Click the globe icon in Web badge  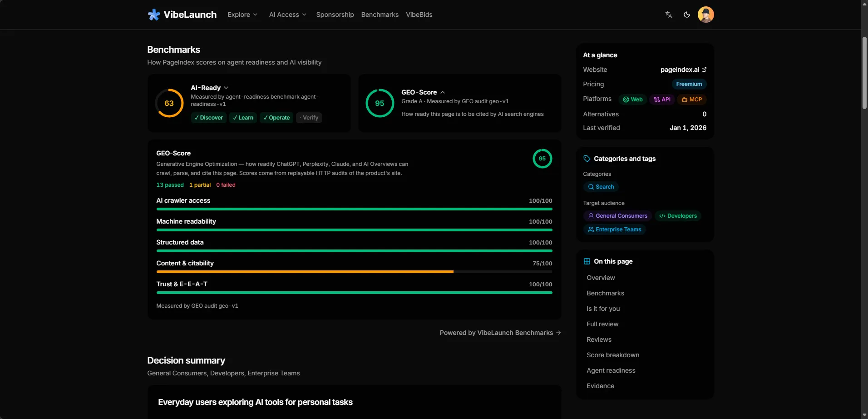(626, 100)
